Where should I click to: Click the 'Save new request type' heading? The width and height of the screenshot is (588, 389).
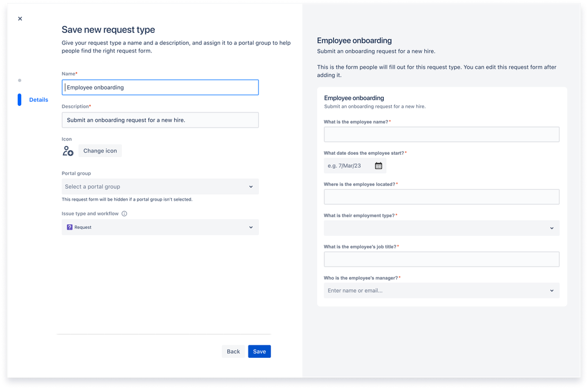tap(108, 29)
